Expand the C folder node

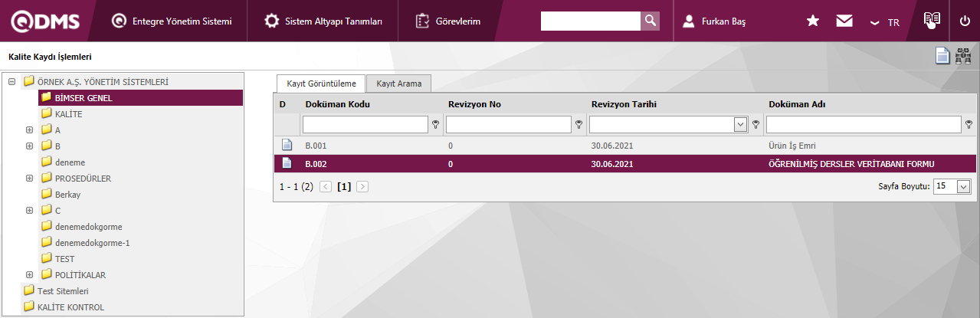29,210
